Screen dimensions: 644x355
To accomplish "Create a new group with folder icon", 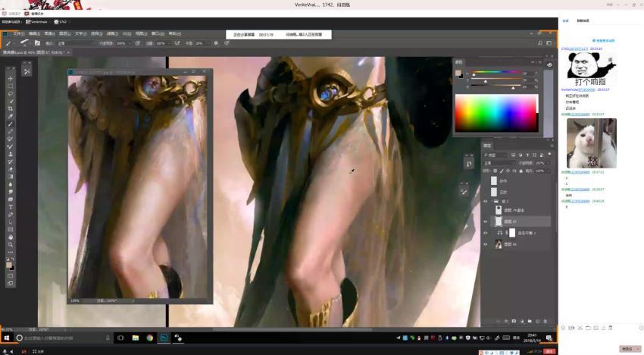I will 530,322.
